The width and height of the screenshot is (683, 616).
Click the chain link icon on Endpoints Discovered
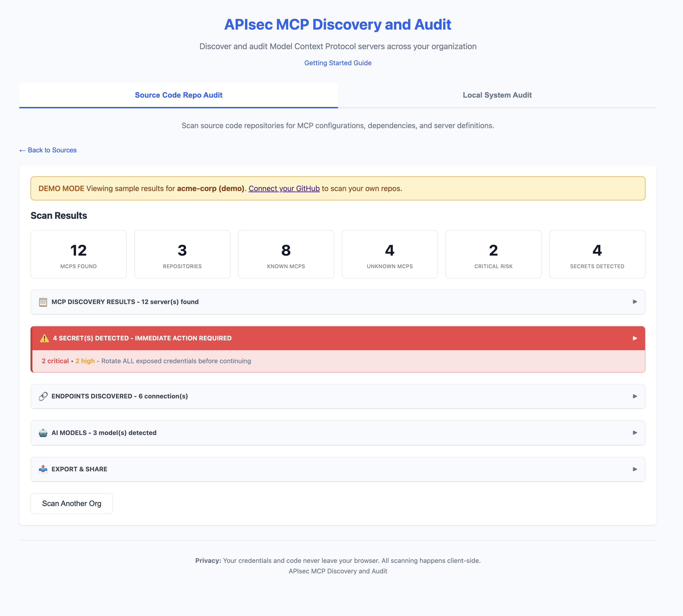pyautogui.click(x=43, y=396)
